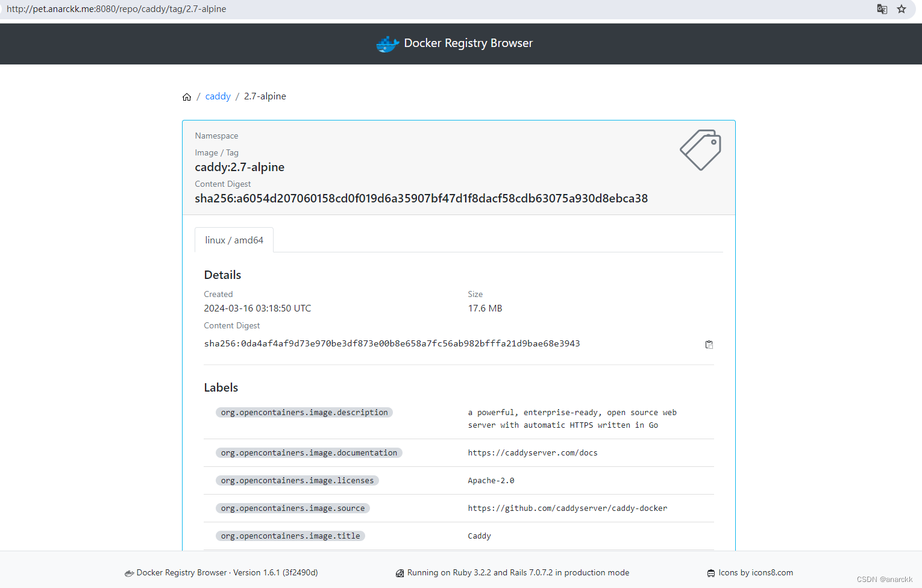The image size is (922, 588).
Task: Switch to the linux / amd64 tab
Action: [x=234, y=240]
